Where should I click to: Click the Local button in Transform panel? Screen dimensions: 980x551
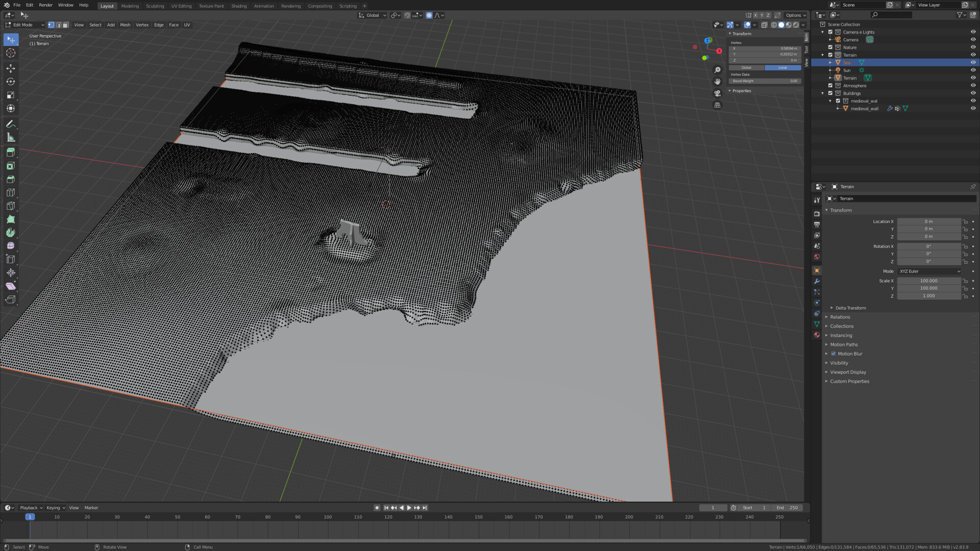coord(782,67)
